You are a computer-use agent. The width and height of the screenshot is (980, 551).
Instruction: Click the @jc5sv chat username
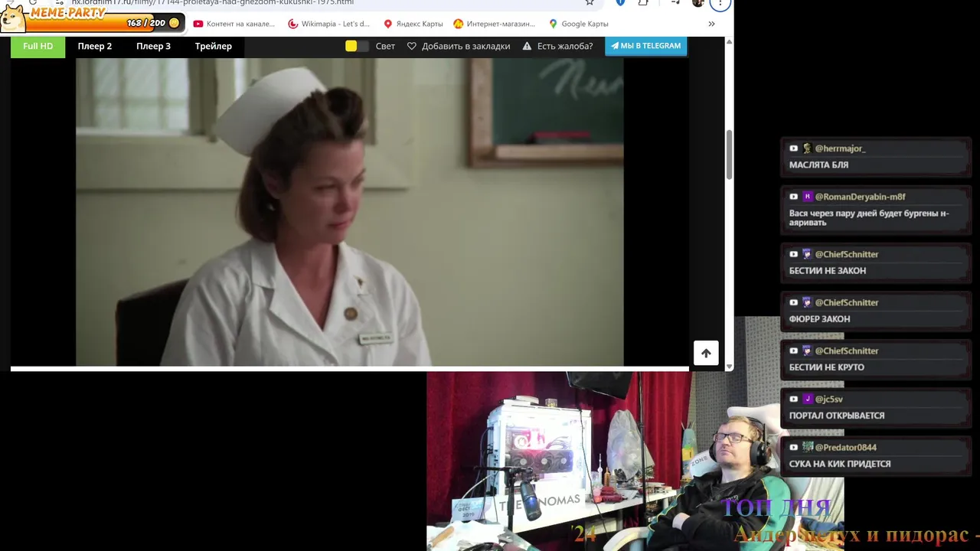828,399
